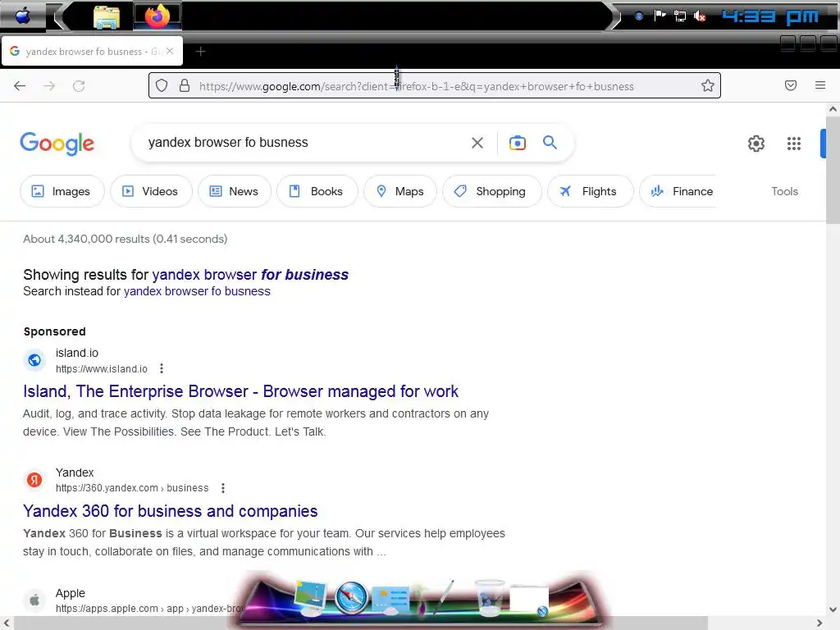Screen dimensions: 840x630
Task: Switch to the Maps results
Action: click(x=400, y=191)
